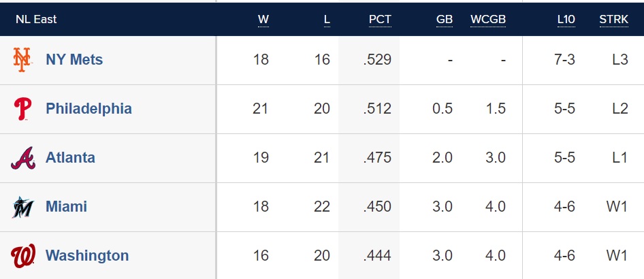
Task: Open the NY Mets team link
Action: click(74, 60)
